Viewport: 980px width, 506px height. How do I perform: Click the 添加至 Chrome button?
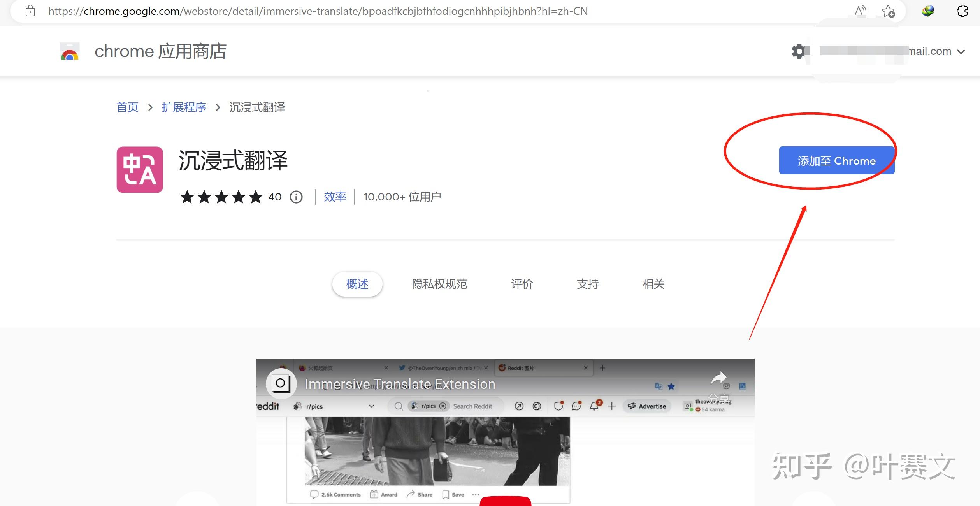click(x=836, y=160)
